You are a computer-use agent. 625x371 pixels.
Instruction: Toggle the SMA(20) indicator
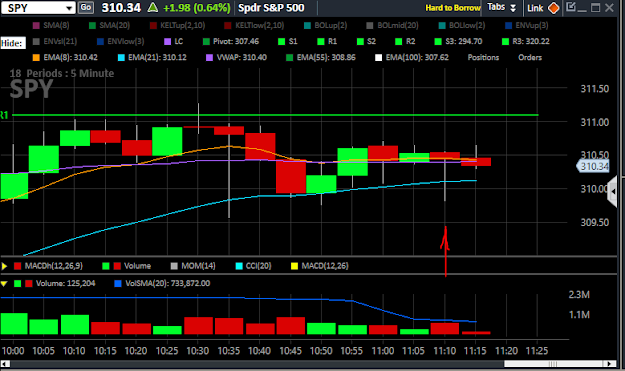(x=110, y=26)
